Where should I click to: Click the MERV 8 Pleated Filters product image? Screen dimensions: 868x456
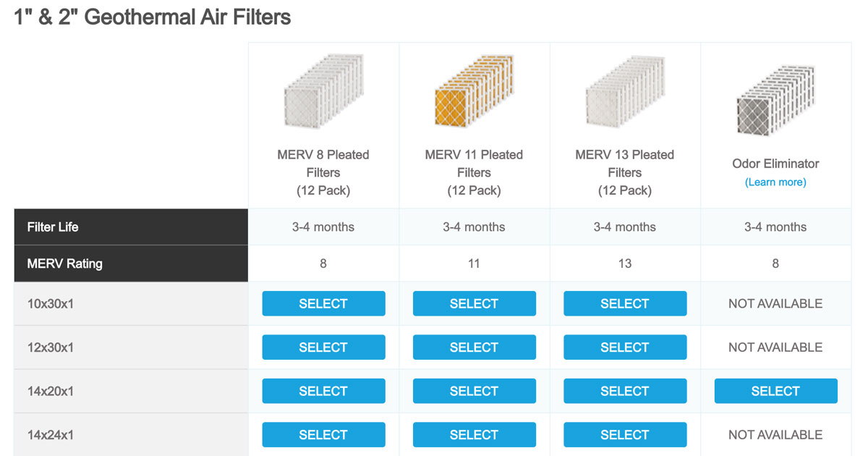point(323,92)
